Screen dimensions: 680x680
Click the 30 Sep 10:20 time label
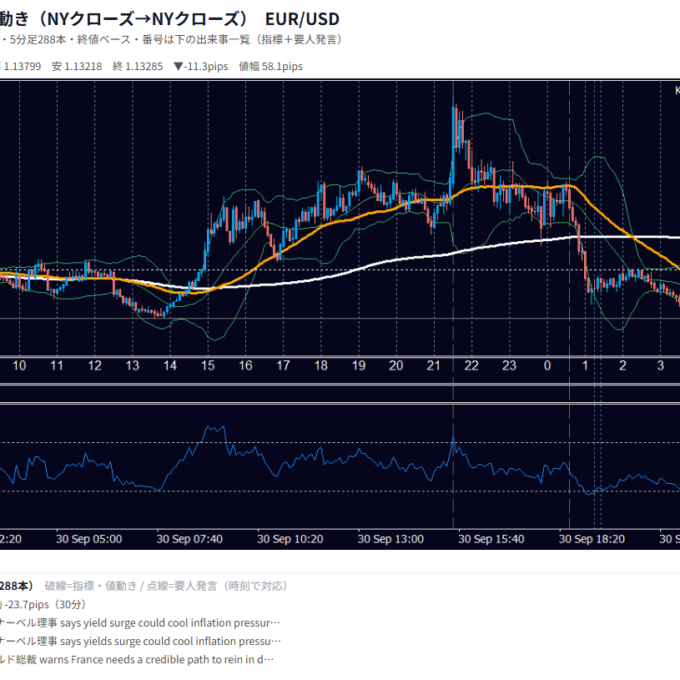[290, 539]
